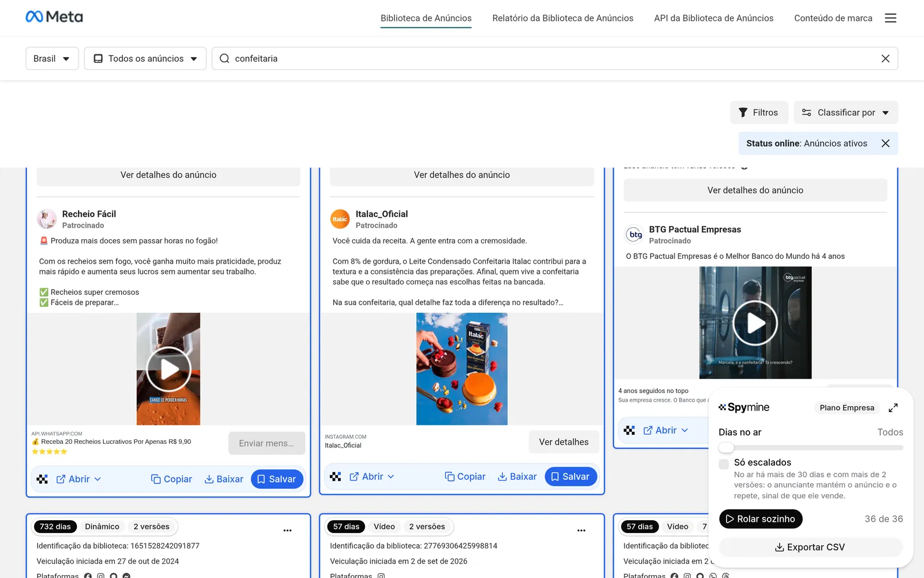Clear the confeitaria search text
Screen dimensions: 924x578
(885, 58)
